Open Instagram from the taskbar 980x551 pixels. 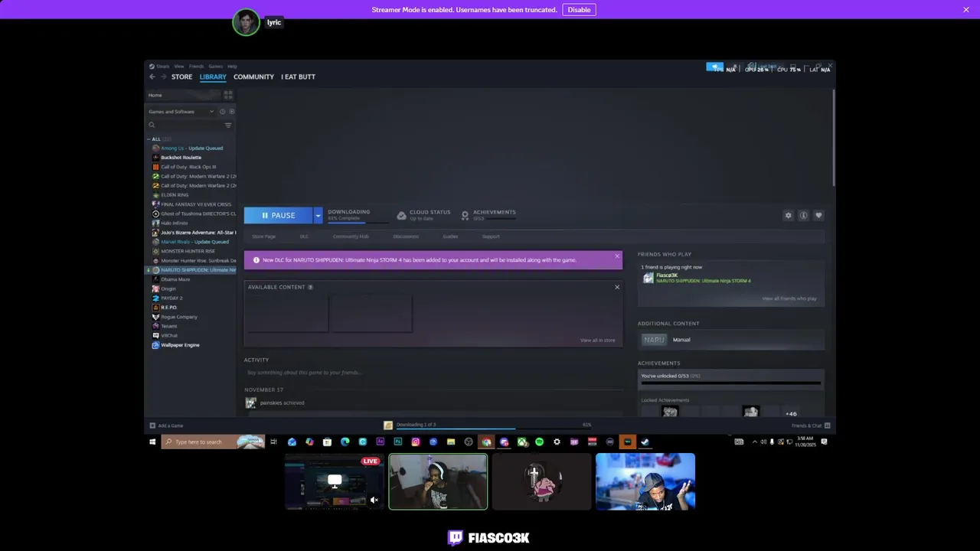pos(416,442)
